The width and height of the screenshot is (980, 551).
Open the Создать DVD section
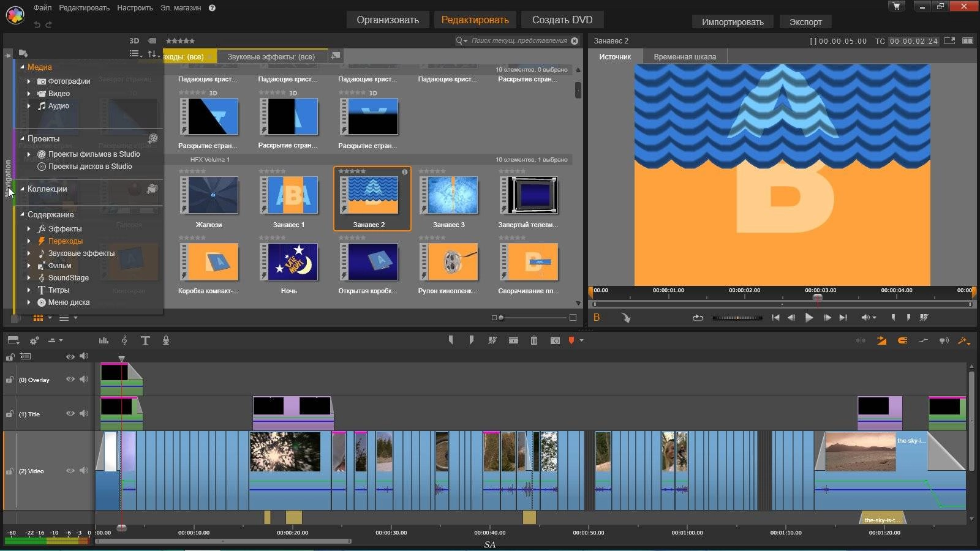click(x=562, y=20)
